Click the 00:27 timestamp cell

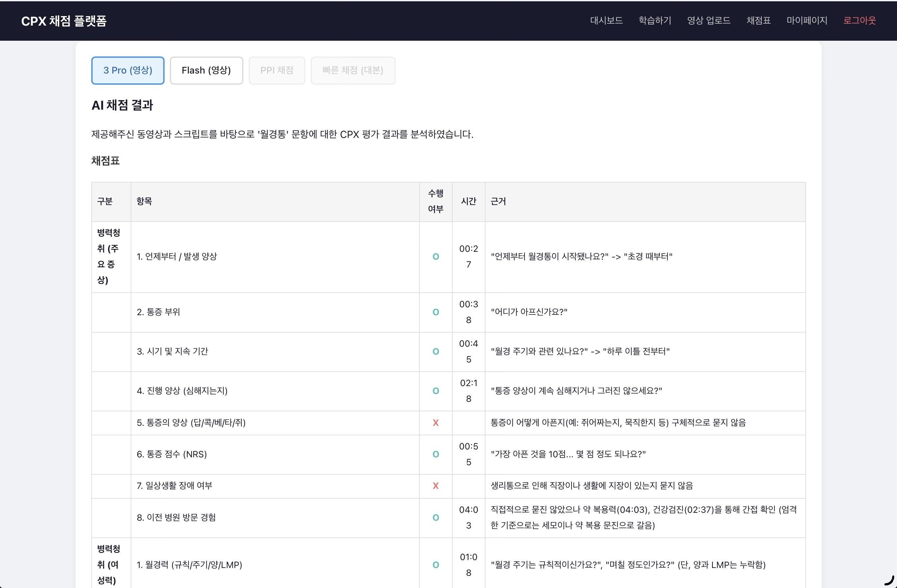pos(468,256)
